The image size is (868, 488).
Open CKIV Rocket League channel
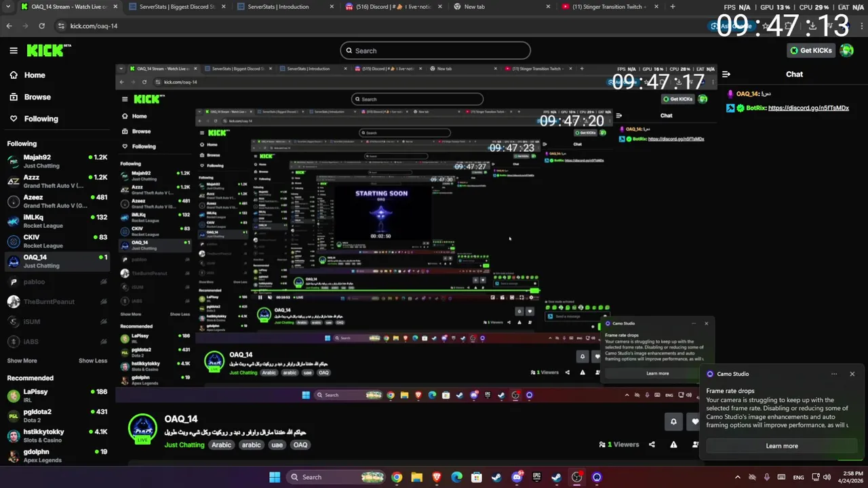[58, 241]
